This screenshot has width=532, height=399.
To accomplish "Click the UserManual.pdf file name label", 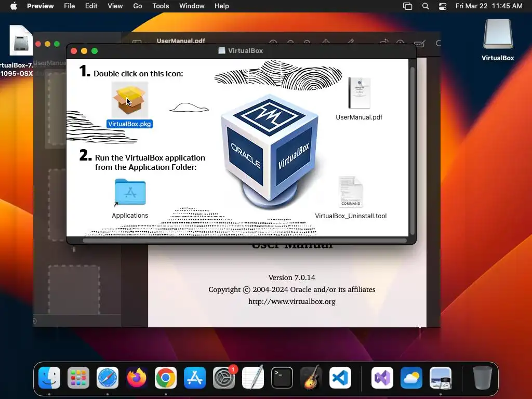I will coord(359,117).
